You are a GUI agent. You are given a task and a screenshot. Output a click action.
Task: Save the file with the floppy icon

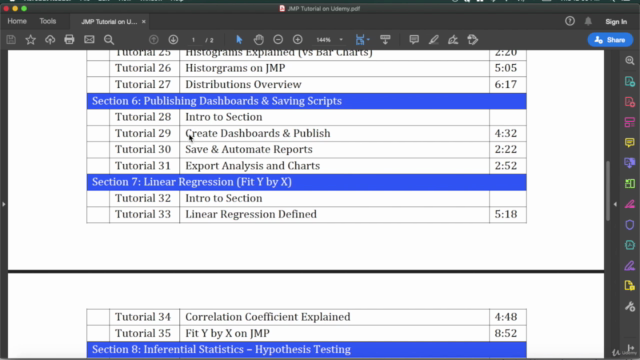click(11, 40)
